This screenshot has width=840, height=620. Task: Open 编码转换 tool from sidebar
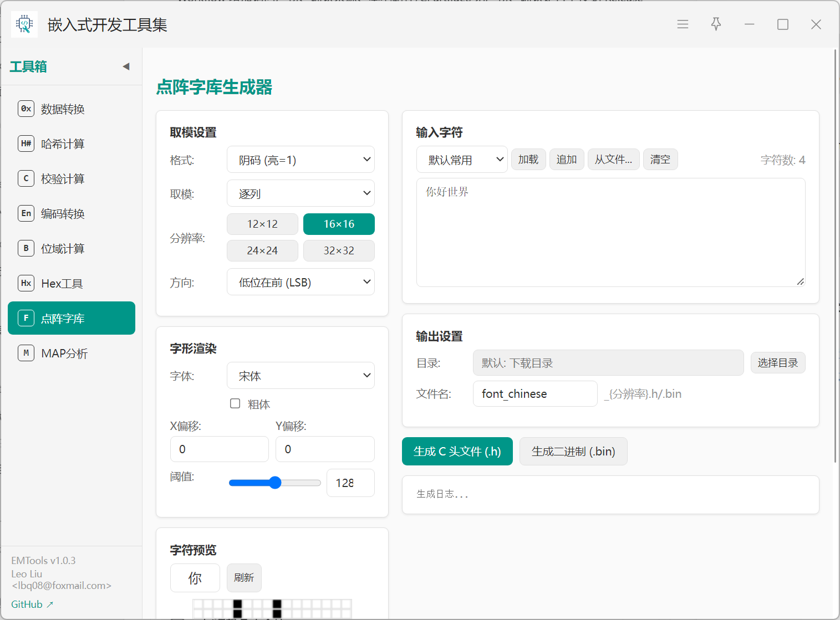72,214
